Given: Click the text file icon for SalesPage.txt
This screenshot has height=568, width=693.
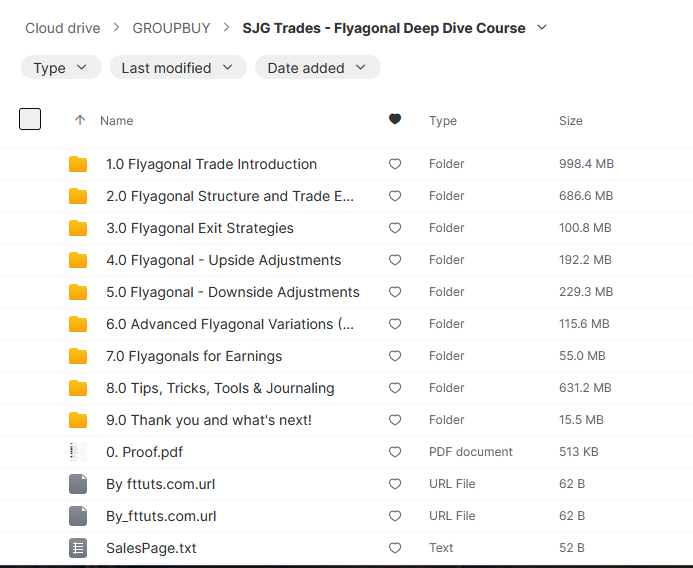Looking at the screenshot, I should tap(78, 548).
